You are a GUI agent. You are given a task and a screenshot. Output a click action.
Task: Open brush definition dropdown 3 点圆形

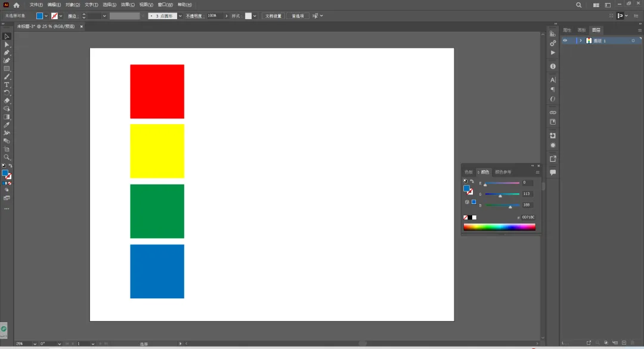point(180,16)
